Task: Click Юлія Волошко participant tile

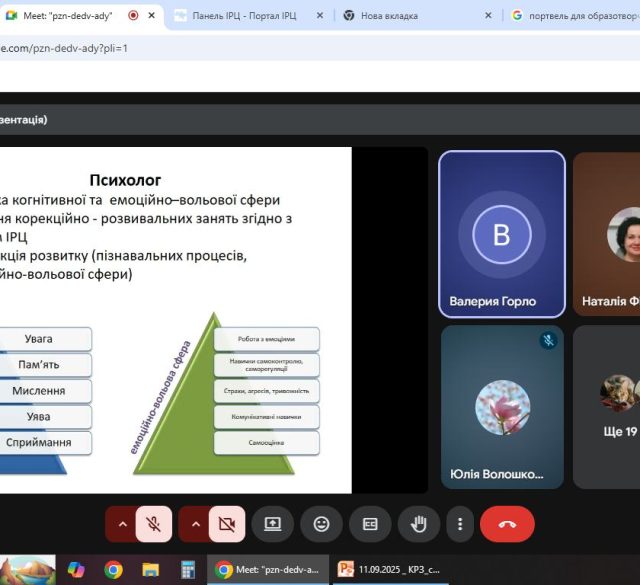Action: 501,405
